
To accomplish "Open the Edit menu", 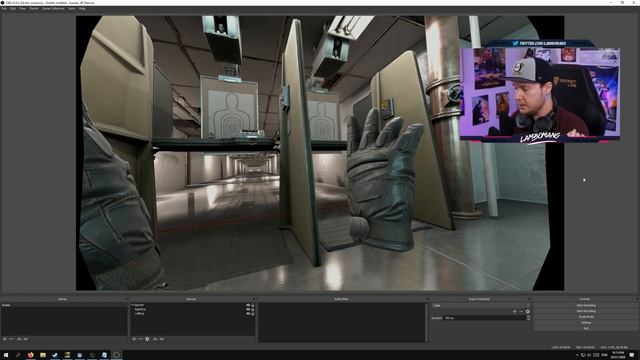I will click(x=13, y=9).
